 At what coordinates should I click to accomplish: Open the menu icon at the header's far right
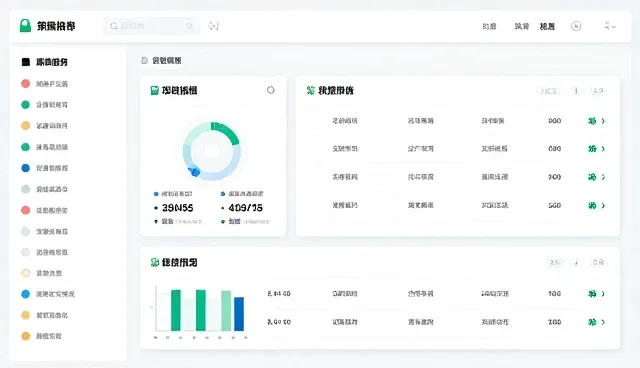(610, 26)
